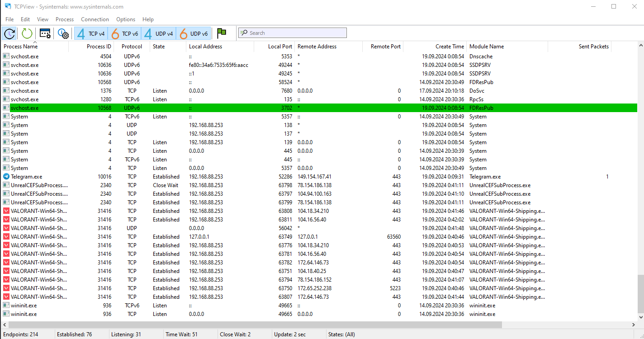Image resolution: width=644 pixels, height=339 pixels.
Task: Click the green states flag icon
Action: [221, 33]
